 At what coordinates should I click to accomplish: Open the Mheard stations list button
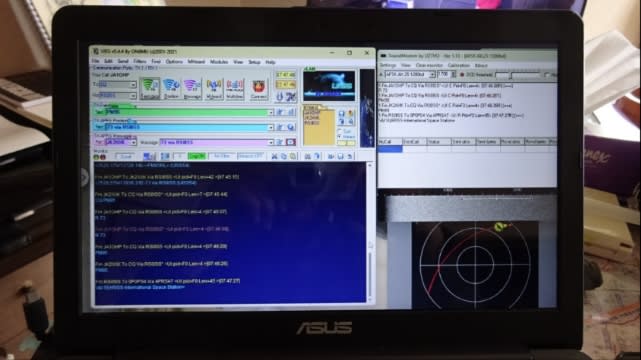214,89
